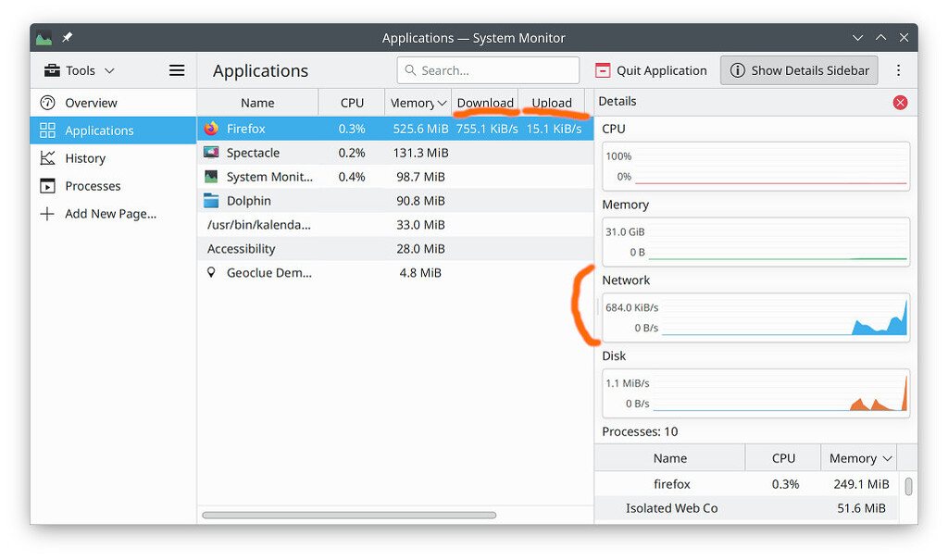Close the Details panel with the red X
The width and height of the screenshot is (948, 560).
point(900,102)
